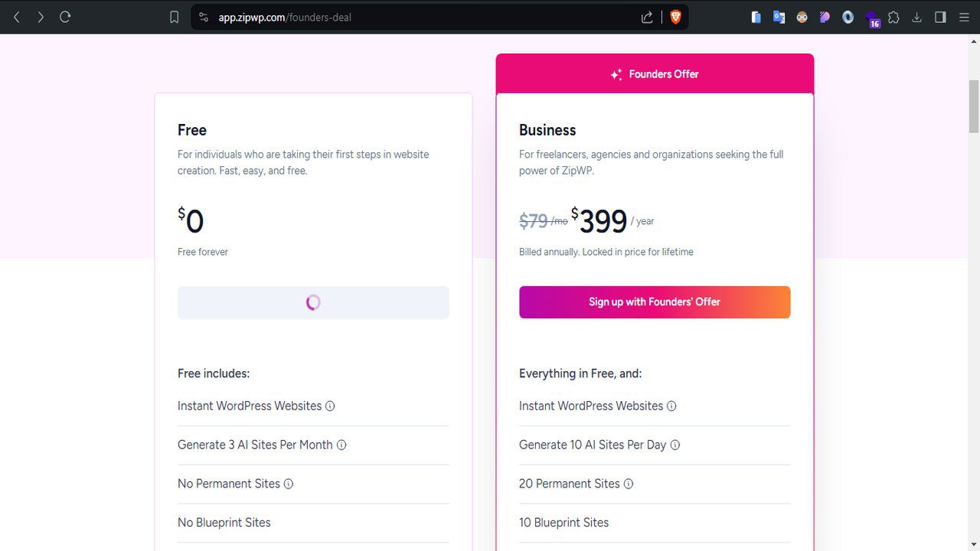Show info icon for No Permanent Sites
Viewport: 980px width, 551px height.
click(289, 484)
